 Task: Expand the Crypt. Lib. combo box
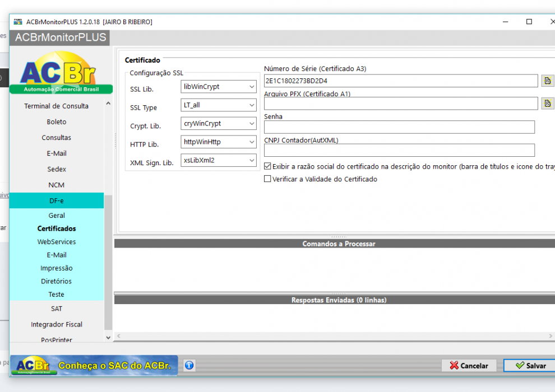(x=219, y=123)
